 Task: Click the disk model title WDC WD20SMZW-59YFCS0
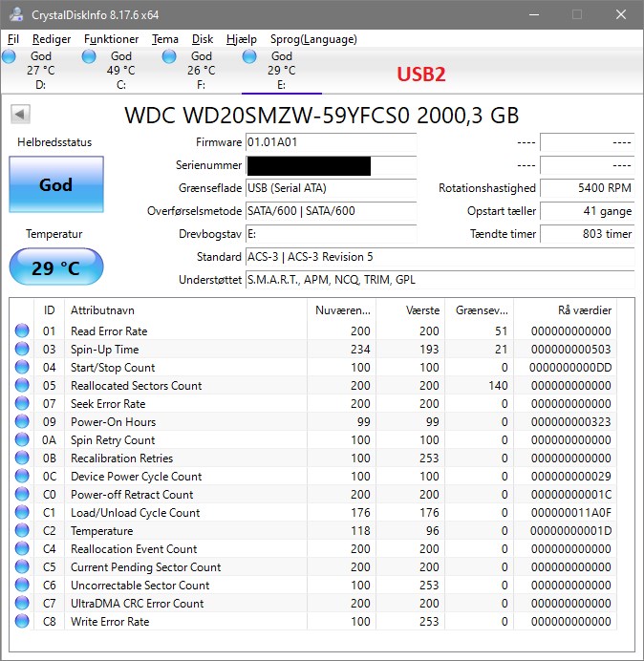(267, 115)
